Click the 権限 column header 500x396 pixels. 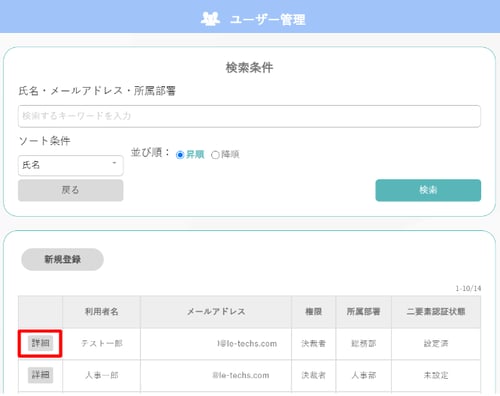click(314, 312)
